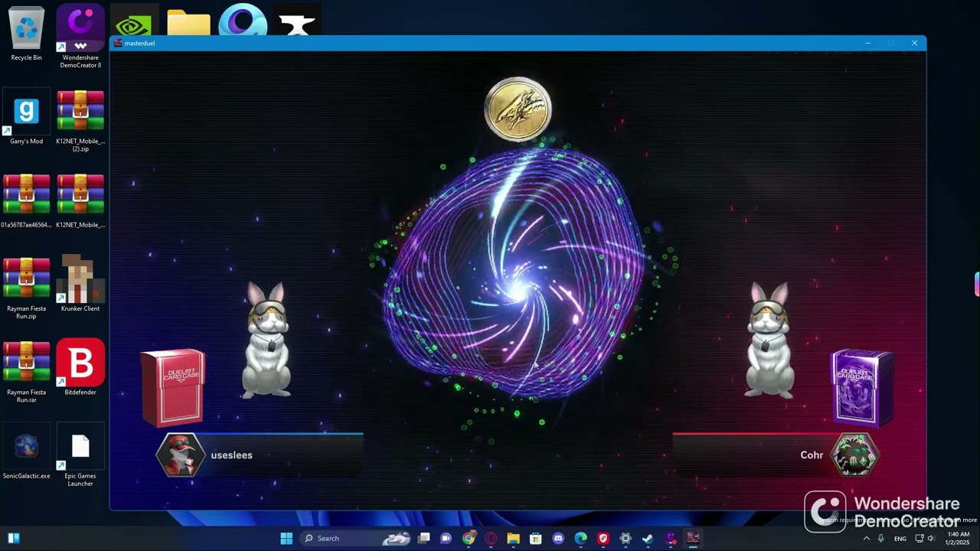Select the Bitdefender desktop shortcut

(x=80, y=368)
